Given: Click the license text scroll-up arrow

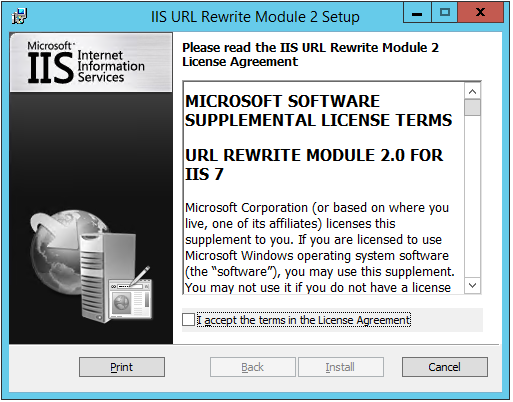Looking at the screenshot, I should 472,91.
